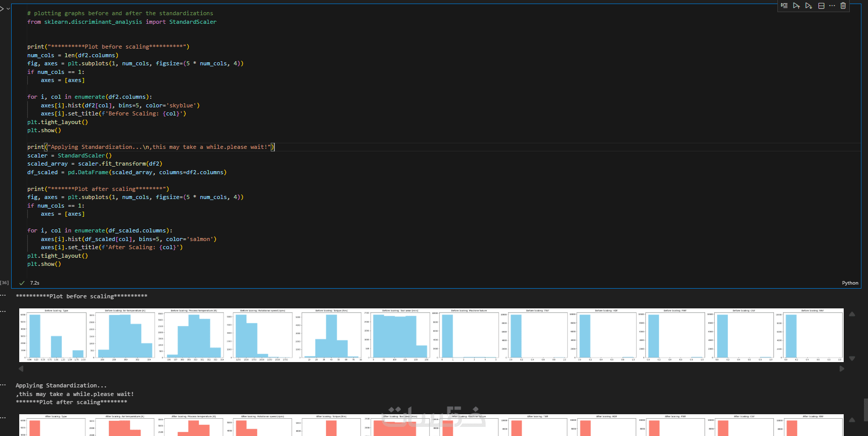This screenshot has height=436, width=868.
Task: Click output text '**********Plot before scaling**********'
Action: tap(81, 296)
